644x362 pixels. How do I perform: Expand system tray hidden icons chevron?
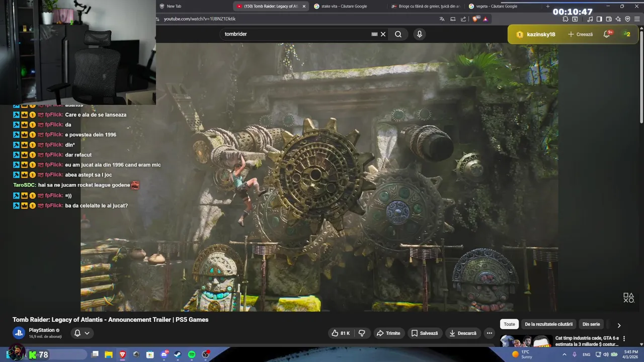[564, 355]
